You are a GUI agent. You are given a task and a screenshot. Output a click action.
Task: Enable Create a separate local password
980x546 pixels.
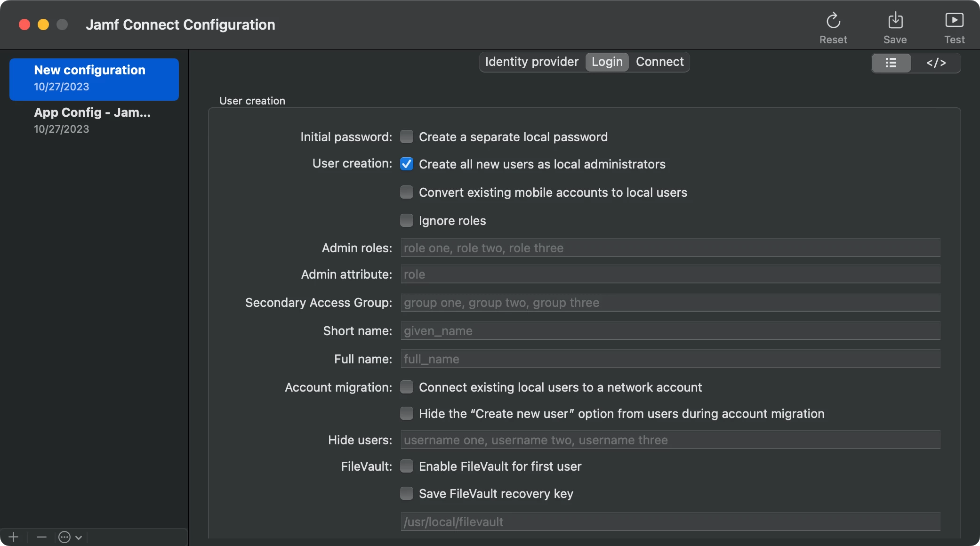407,136
